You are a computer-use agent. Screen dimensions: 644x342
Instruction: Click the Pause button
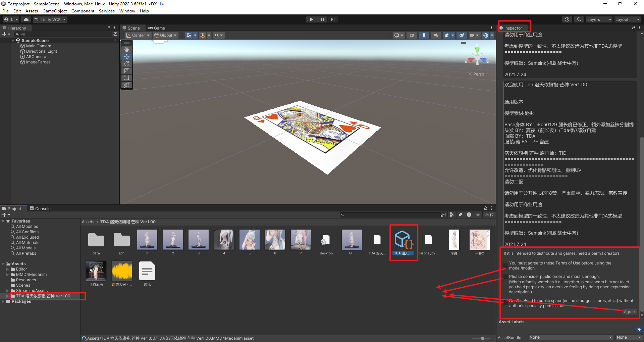(322, 19)
